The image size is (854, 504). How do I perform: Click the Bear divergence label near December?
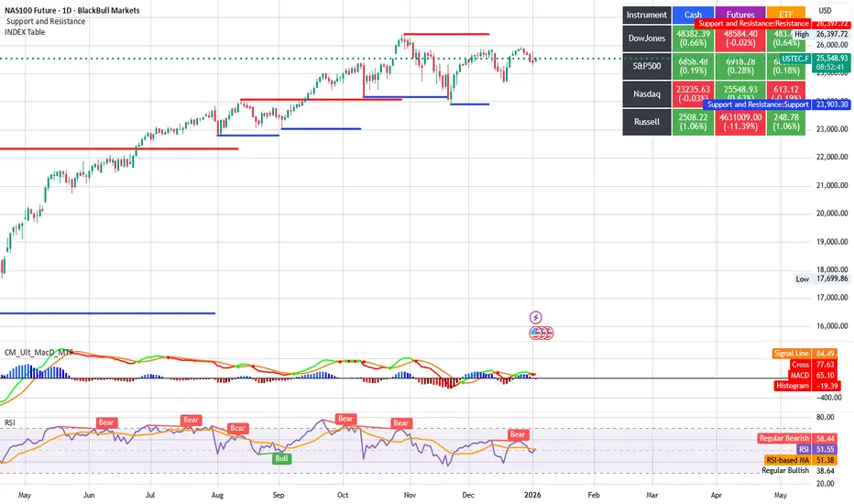point(518,434)
